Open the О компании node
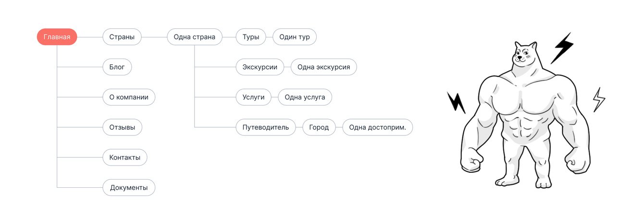This screenshot has height=218, width=644. pos(129,97)
